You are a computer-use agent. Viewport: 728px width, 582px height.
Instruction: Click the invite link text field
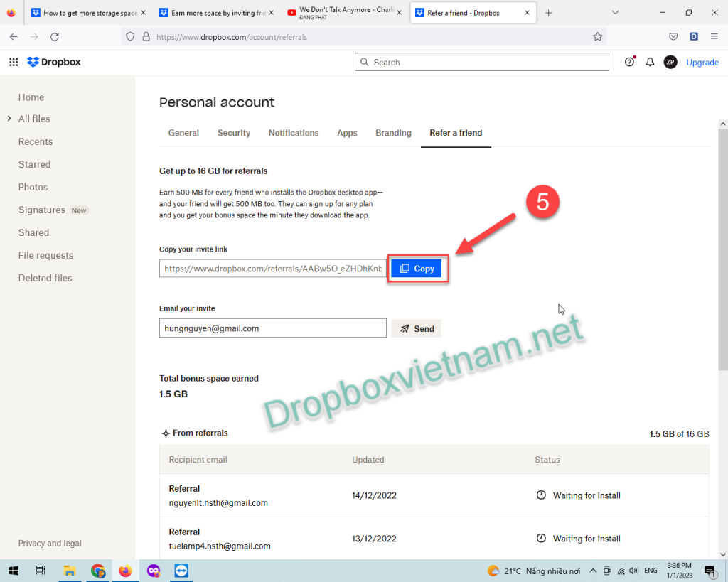pos(272,268)
